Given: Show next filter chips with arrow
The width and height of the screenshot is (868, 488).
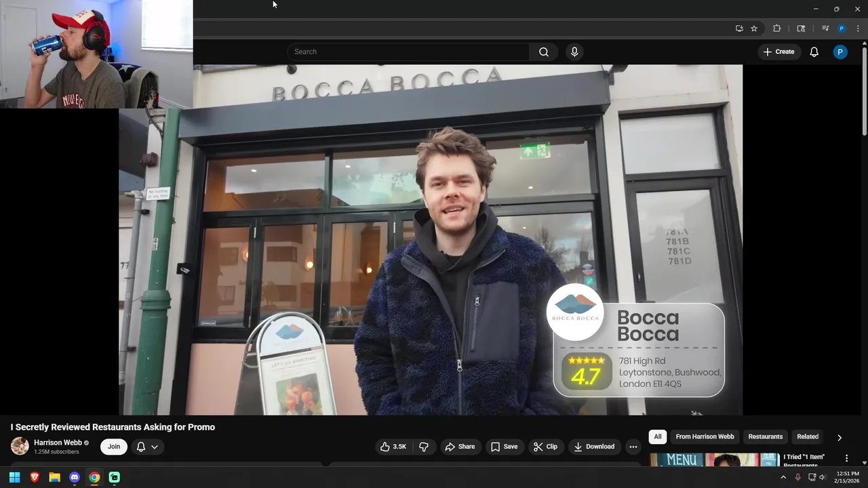Looking at the screenshot, I should [x=840, y=437].
